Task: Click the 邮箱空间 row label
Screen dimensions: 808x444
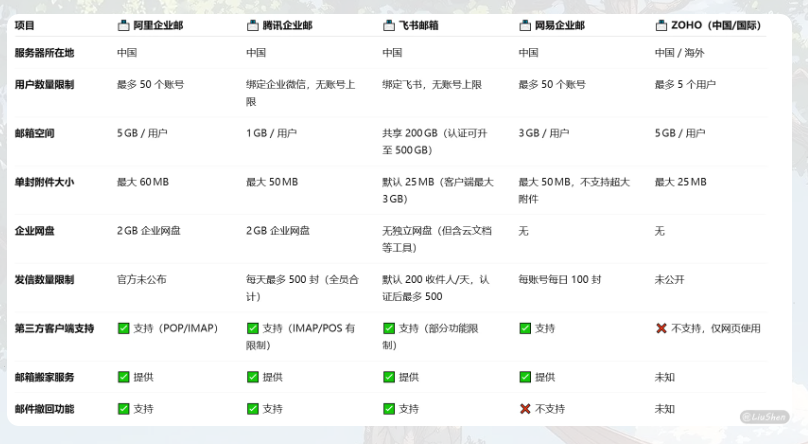Action: pos(35,133)
